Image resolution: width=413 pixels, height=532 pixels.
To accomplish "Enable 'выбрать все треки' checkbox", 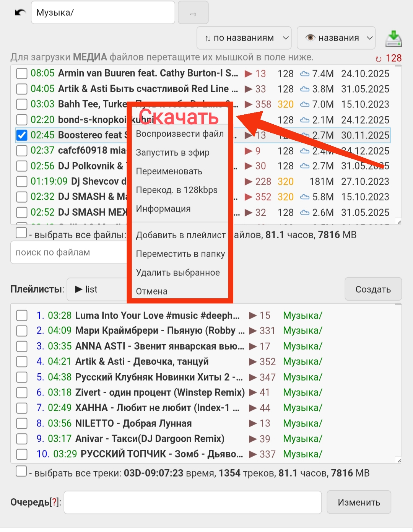I will click(x=21, y=472).
